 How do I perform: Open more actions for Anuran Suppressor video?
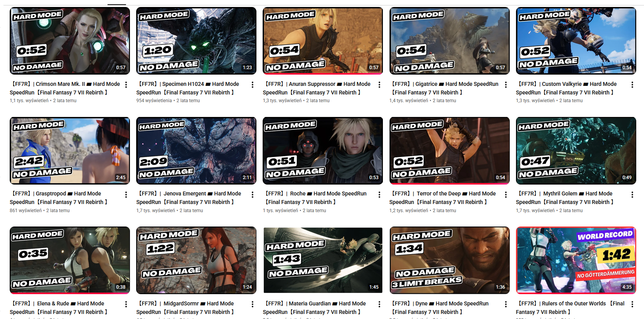coord(379,85)
